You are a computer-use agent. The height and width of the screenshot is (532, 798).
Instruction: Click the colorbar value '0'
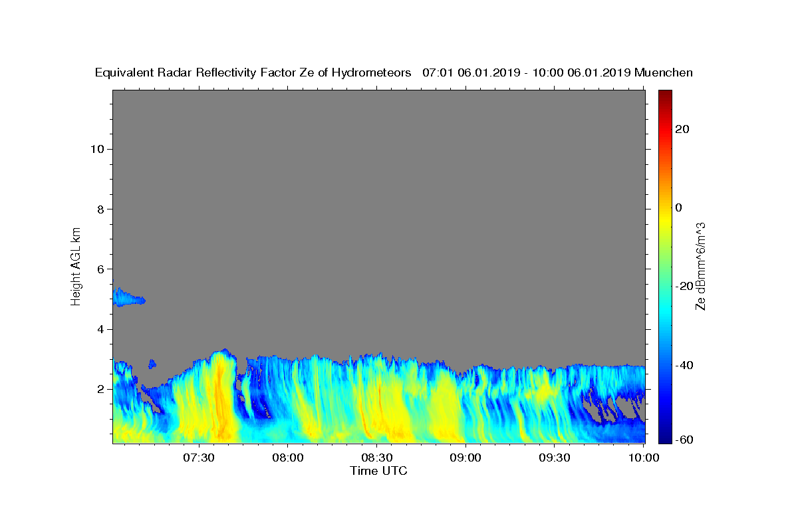(x=678, y=207)
